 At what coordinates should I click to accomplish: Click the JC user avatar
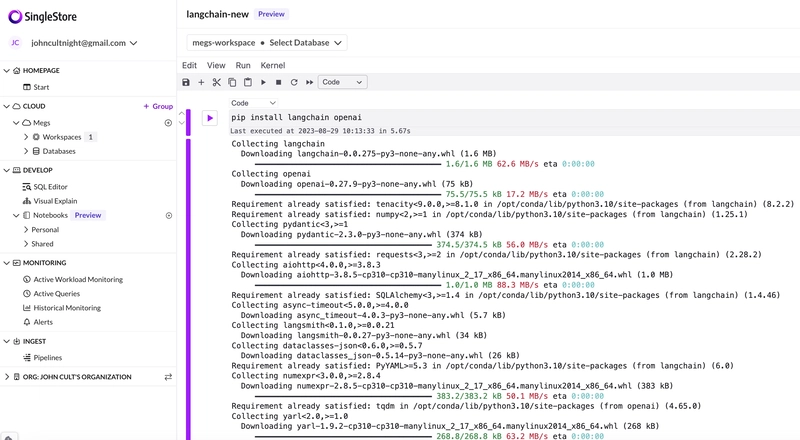tap(15, 43)
